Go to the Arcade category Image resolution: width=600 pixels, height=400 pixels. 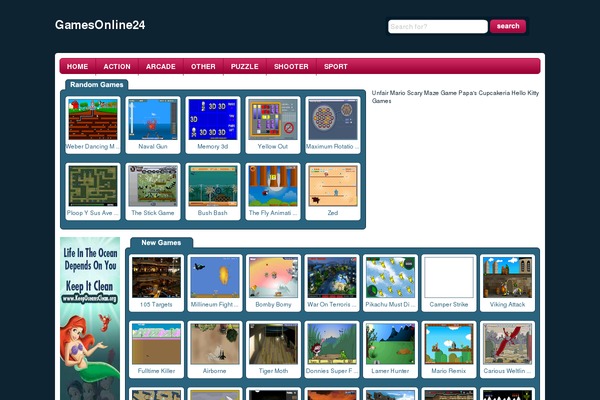pos(161,67)
